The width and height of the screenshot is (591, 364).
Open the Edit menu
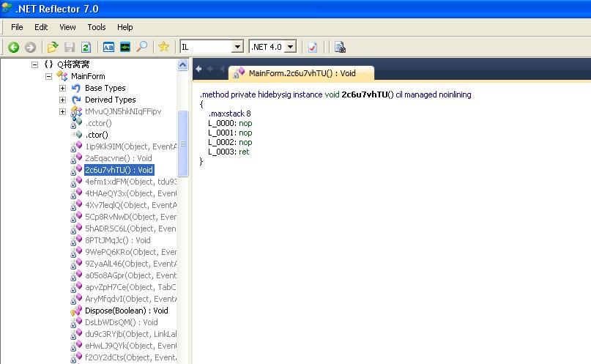[41, 27]
